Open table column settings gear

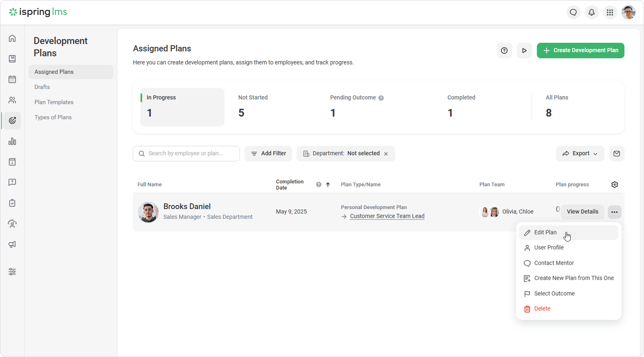click(x=614, y=185)
